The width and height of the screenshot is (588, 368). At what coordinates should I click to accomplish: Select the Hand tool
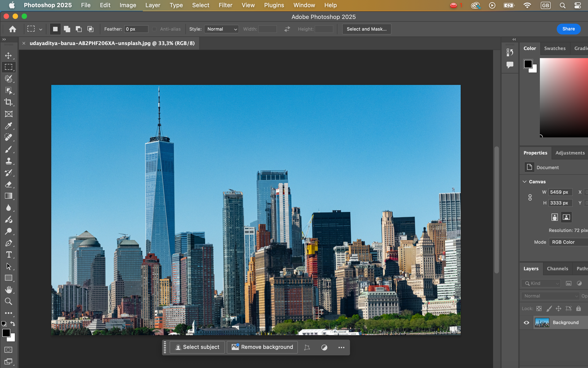click(x=9, y=290)
